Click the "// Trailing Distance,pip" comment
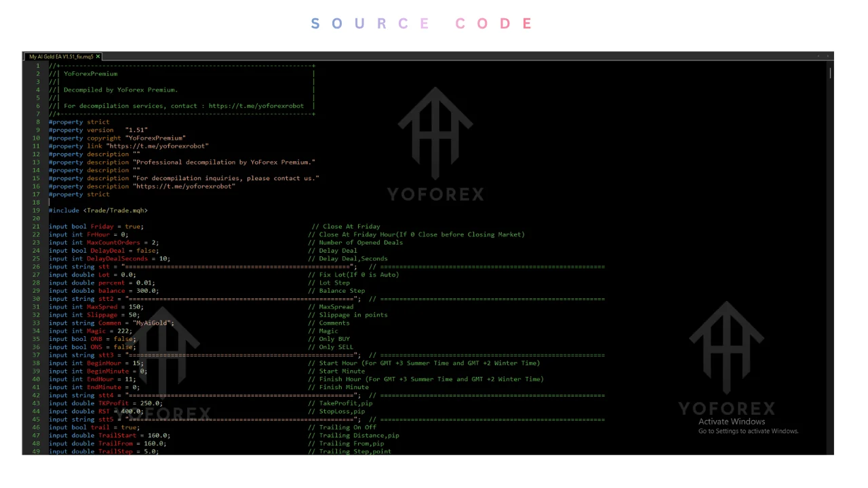868x488 pixels. pos(353,436)
